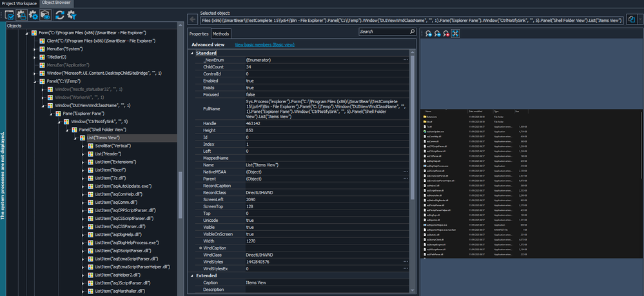This screenshot has height=296, width=644.
Task: Click the highlighted fit icon in preview toolbar
Action: pyautogui.click(x=454, y=33)
